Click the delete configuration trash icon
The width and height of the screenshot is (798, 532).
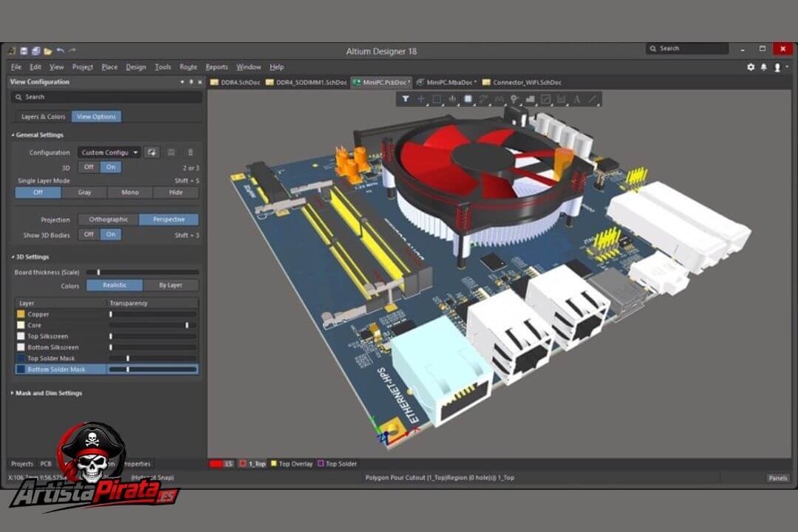click(191, 152)
